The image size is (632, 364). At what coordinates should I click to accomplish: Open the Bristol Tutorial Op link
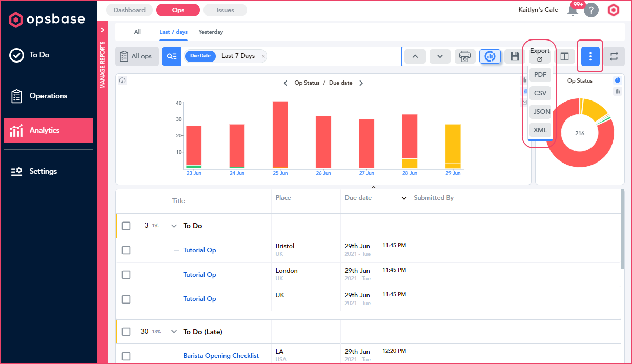click(199, 250)
